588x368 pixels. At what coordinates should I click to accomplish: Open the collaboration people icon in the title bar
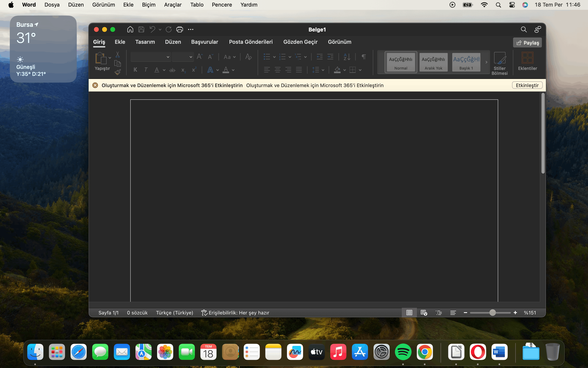coord(538,29)
